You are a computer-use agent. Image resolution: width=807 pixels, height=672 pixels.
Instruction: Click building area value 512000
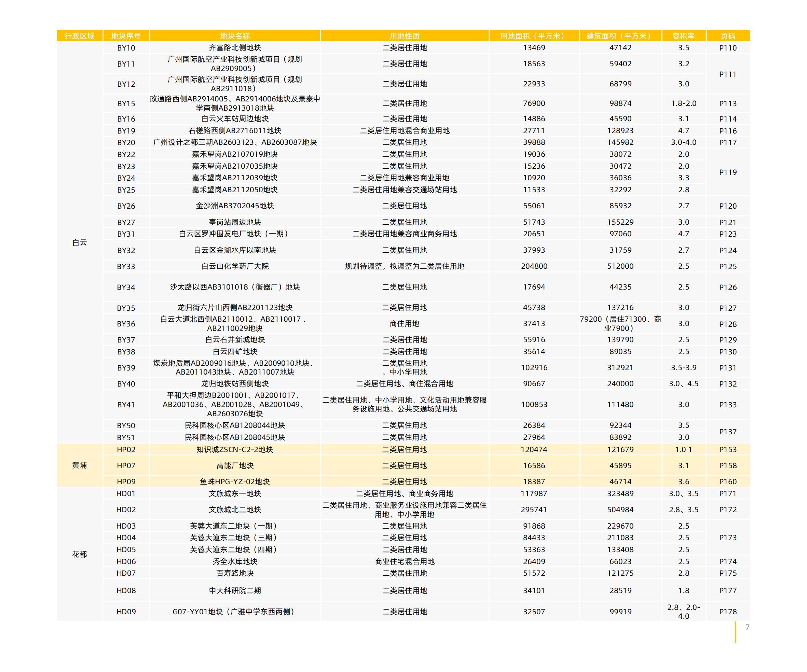tap(620, 266)
